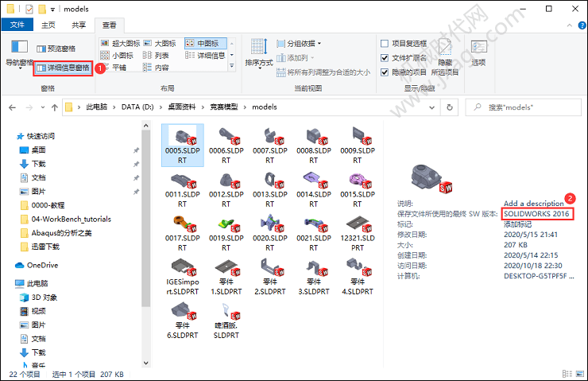This screenshot has width=588, height=381.
Task: Select the 0017.SLDPRT file
Action: point(183,233)
